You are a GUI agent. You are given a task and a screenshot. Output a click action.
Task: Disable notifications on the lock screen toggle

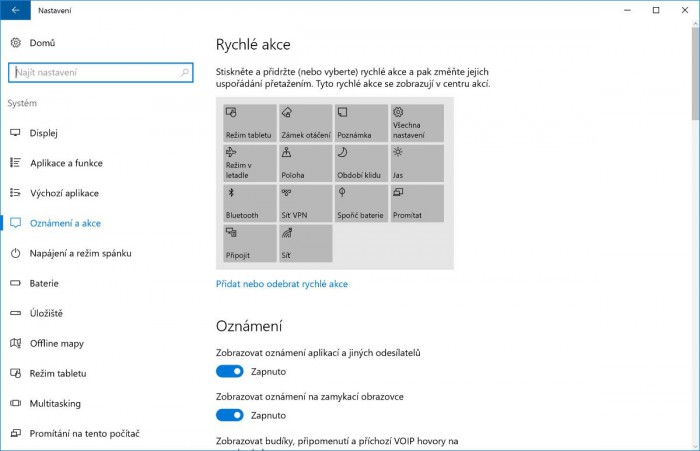[230, 414]
